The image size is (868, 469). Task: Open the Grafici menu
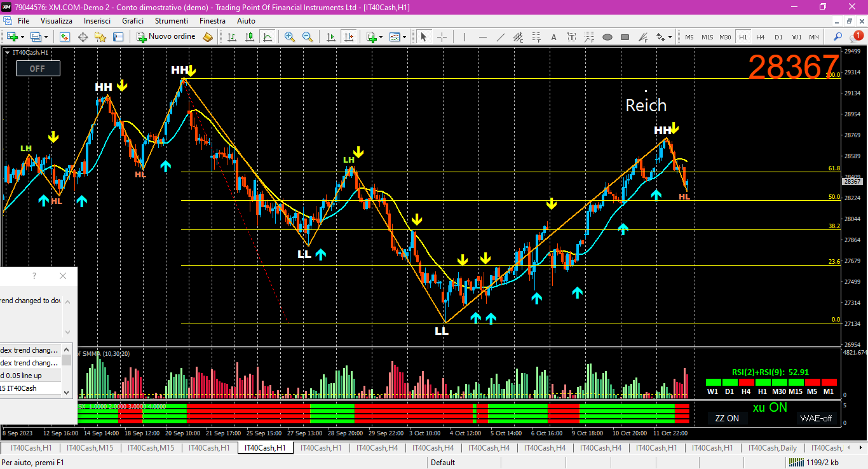click(x=133, y=21)
